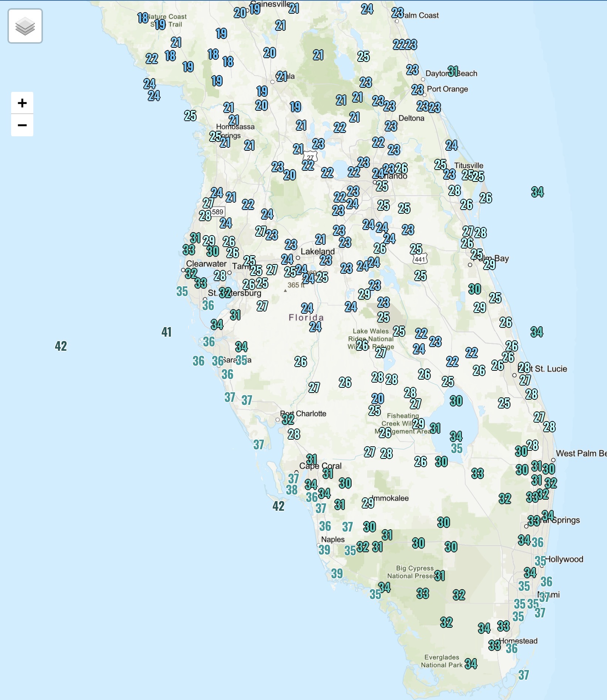Select the 31 marker over Daytona Beach

(453, 71)
